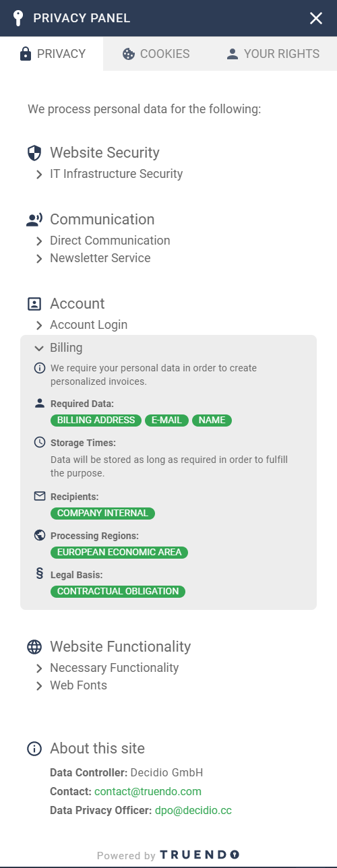This screenshot has width=337, height=868.
Task: Click the info icon beside About this site
Action: coord(34,749)
